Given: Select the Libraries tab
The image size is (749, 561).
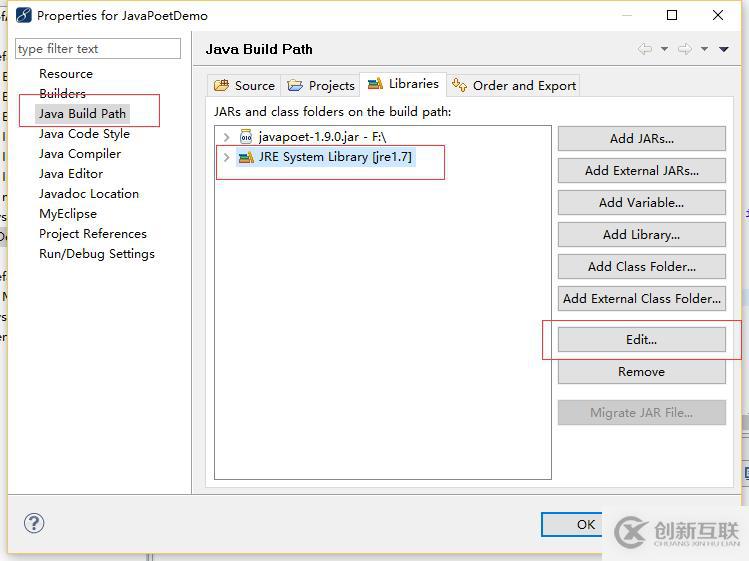Looking at the screenshot, I should click(403, 84).
